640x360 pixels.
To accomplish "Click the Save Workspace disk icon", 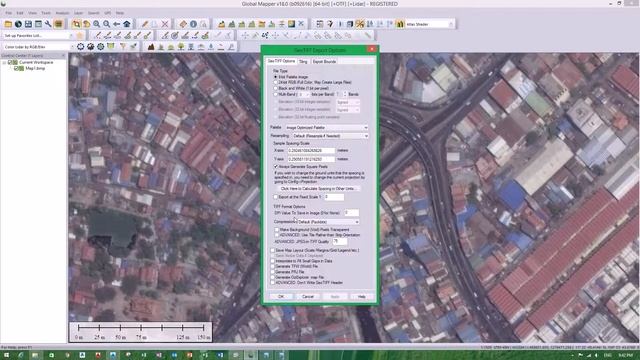I will pos(28,24).
